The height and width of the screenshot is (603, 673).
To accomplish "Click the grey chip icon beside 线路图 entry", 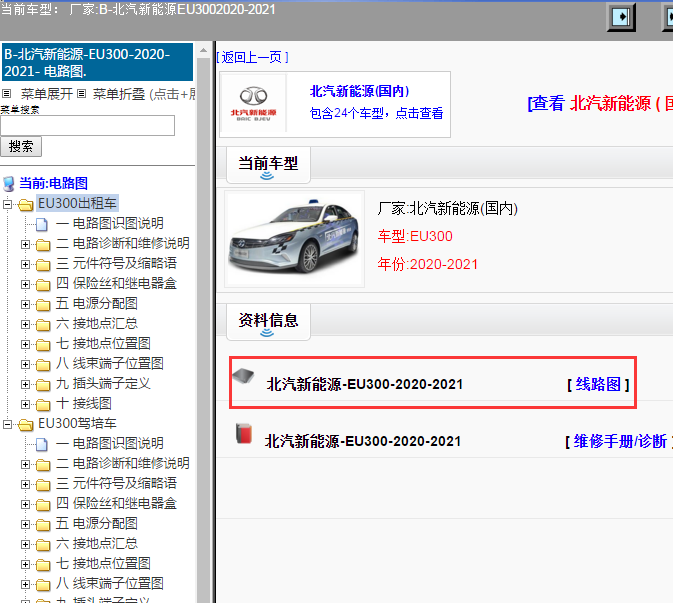I will coord(243,376).
